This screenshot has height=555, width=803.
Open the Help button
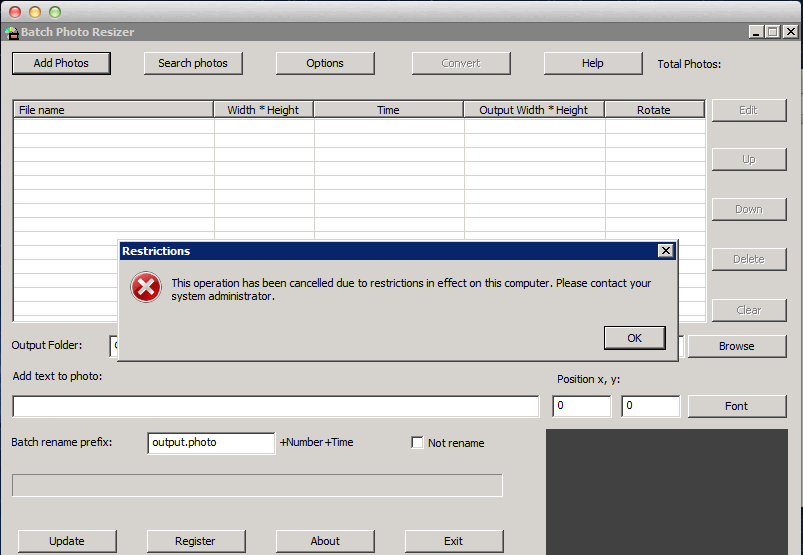(592, 63)
